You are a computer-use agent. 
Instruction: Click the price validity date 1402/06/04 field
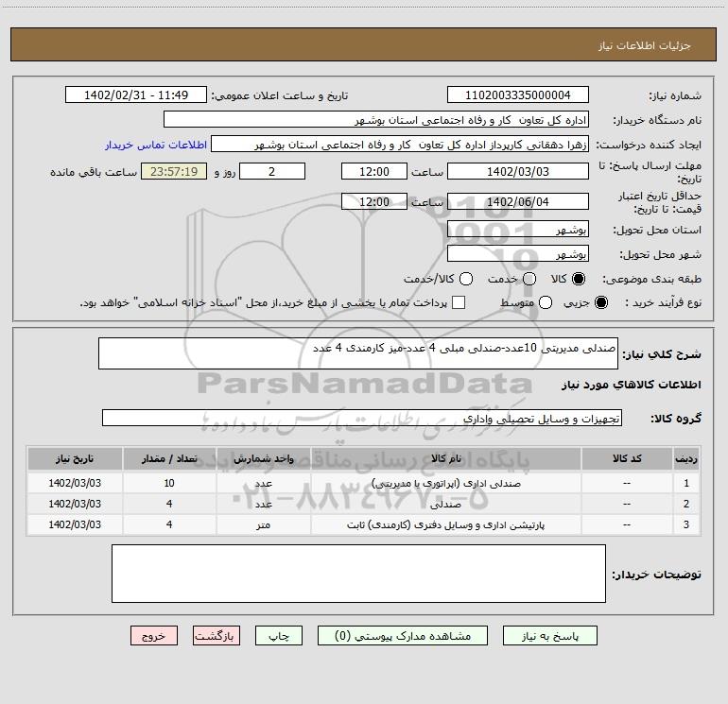(518, 201)
